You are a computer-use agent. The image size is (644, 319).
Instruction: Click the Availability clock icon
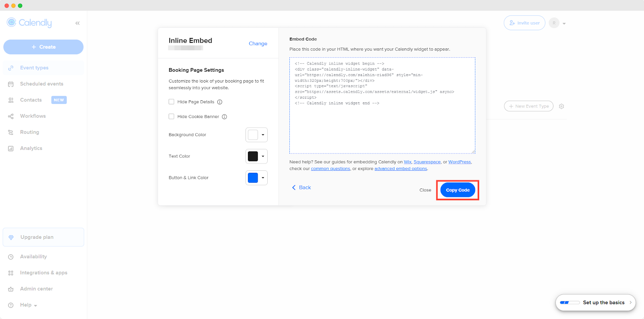pyautogui.click(x=11, y=257)
